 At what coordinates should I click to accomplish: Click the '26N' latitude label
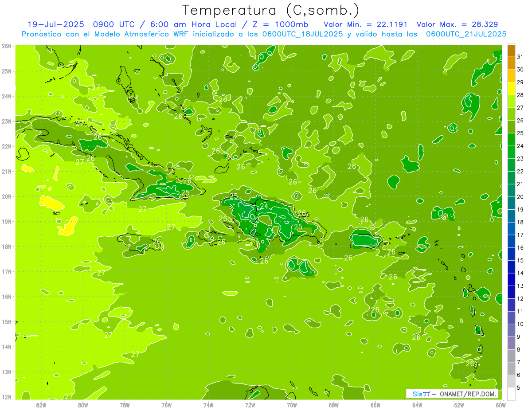(6, 46)
